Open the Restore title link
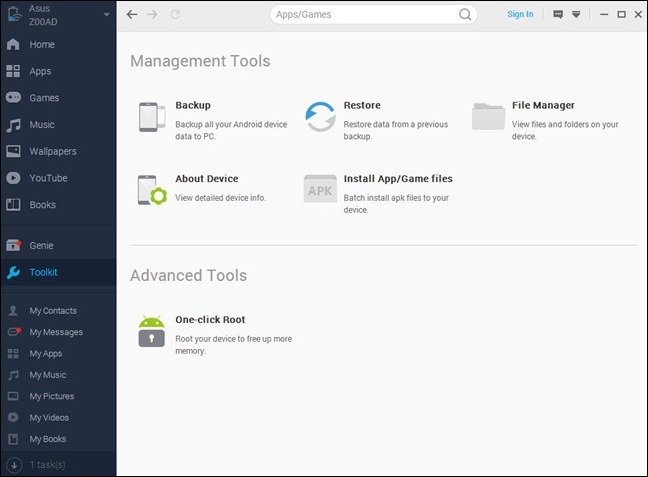 [362, 105]
